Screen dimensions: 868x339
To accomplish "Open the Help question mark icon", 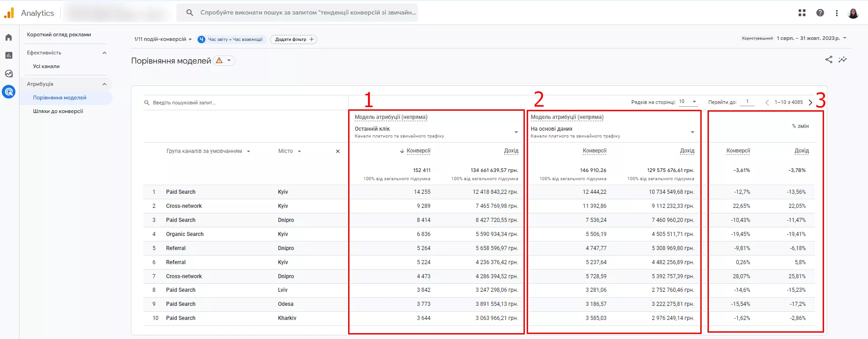I will [x=820, y=13].
